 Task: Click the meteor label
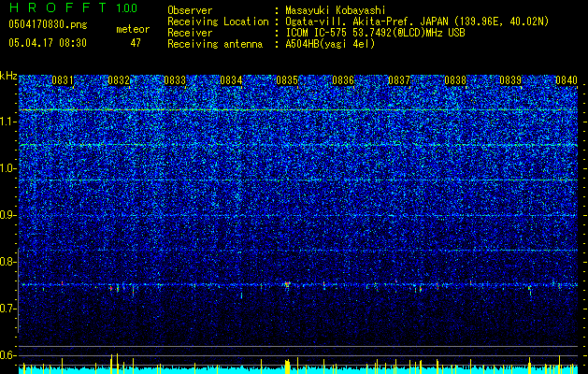133,29
